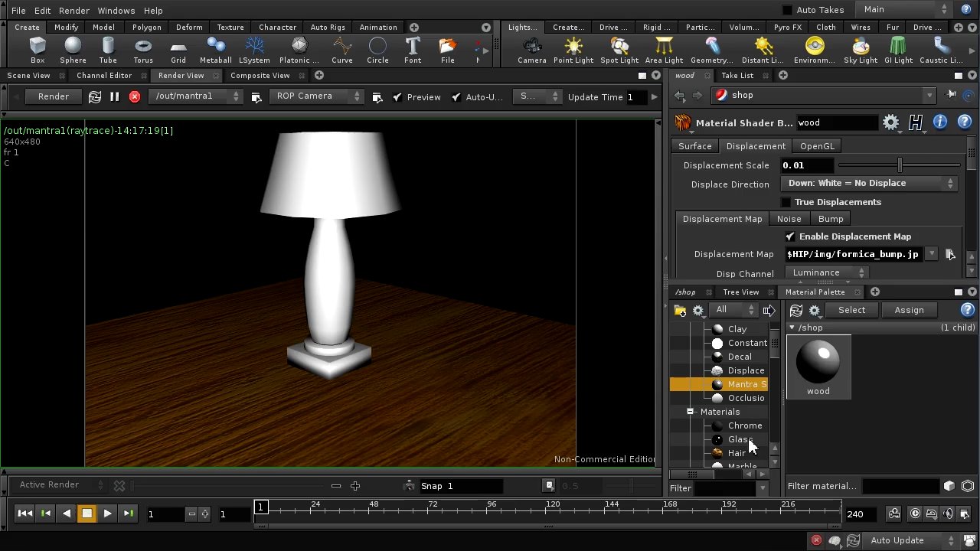Add a Spot Light from the shelf
Image resolution: width=980 pixels, height=551 pixels.
[x=619, y=51]
